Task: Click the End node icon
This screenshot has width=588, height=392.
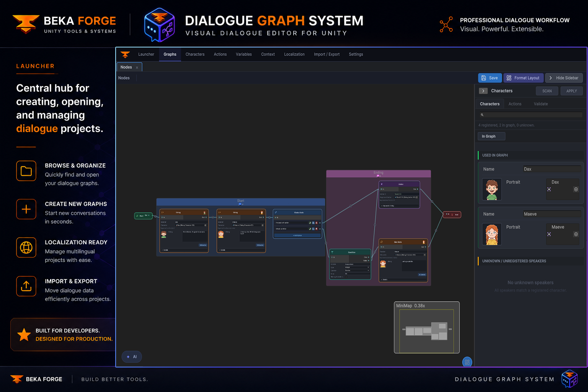Action: (x=452, y=215)
